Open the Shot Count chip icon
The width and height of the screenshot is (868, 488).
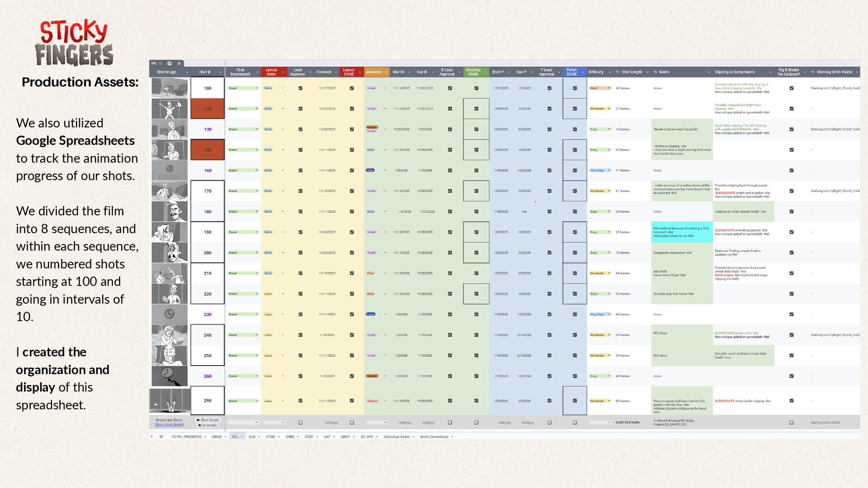pyautogui.click(x=198, y=420)
